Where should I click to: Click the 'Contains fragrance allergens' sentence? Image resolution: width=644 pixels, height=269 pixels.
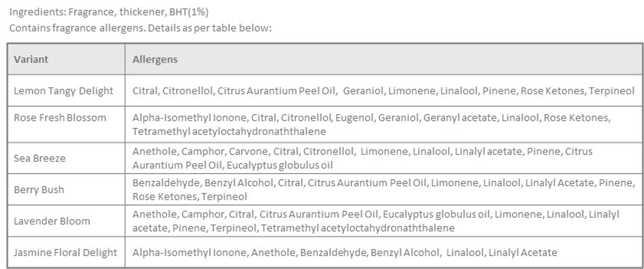(x=140, y=28)
